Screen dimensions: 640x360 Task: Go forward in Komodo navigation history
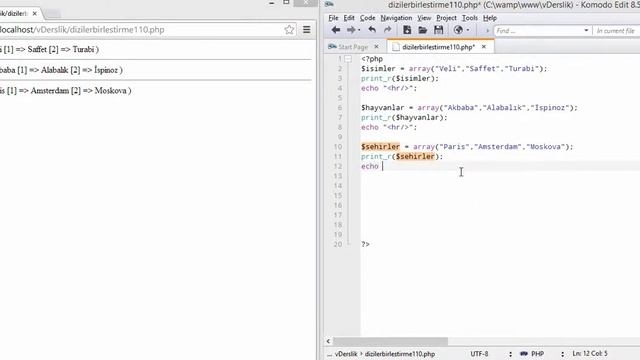[x=351, y=30]
